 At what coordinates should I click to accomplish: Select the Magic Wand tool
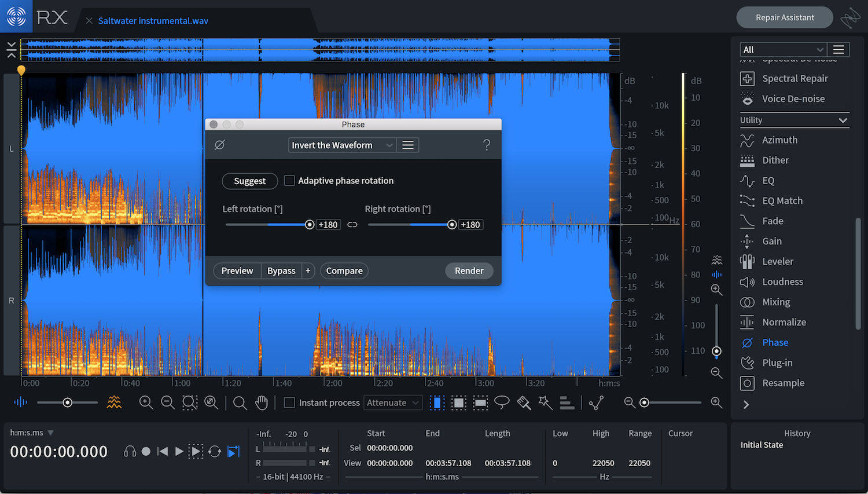545,402
